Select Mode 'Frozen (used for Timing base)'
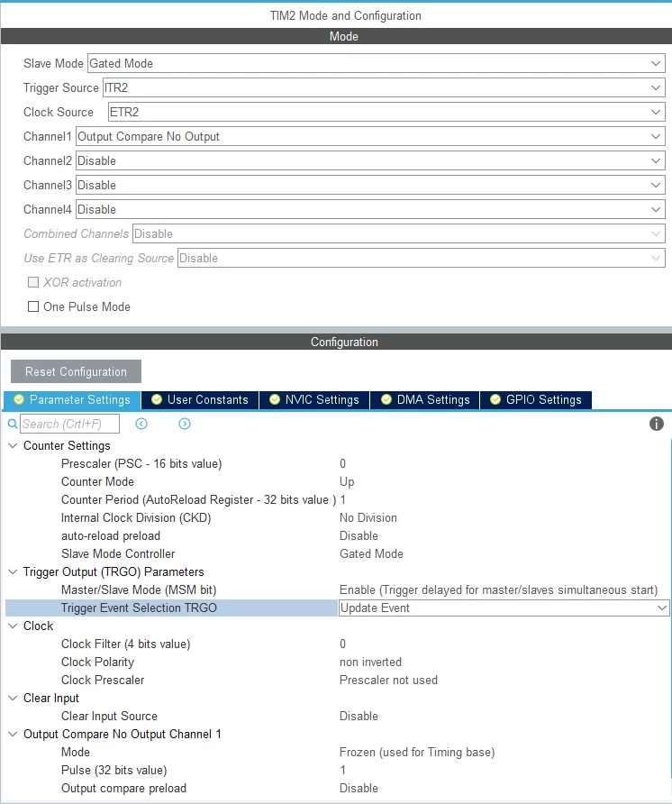 (x=417, y=753)
